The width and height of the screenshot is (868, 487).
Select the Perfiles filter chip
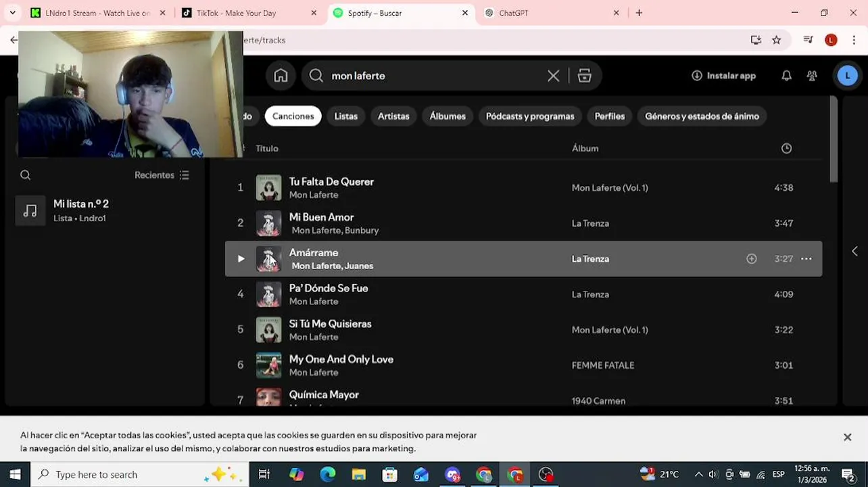pos(609,116)
